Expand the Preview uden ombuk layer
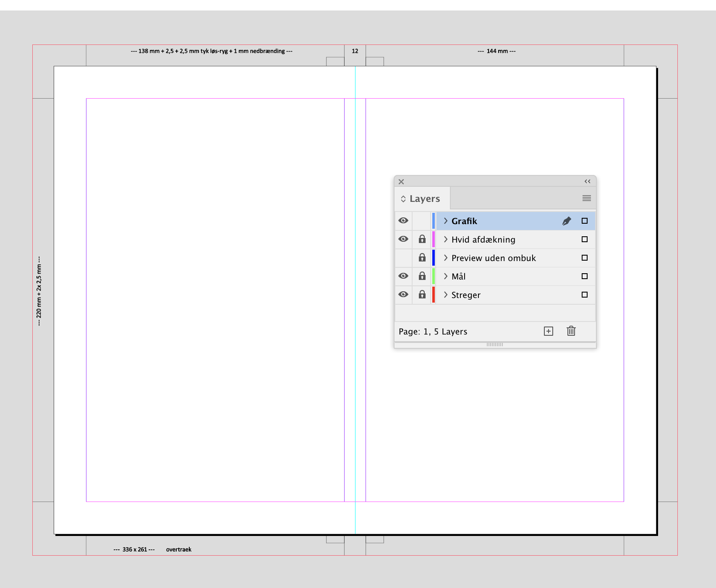716x588 pixels. pos(446,258)
